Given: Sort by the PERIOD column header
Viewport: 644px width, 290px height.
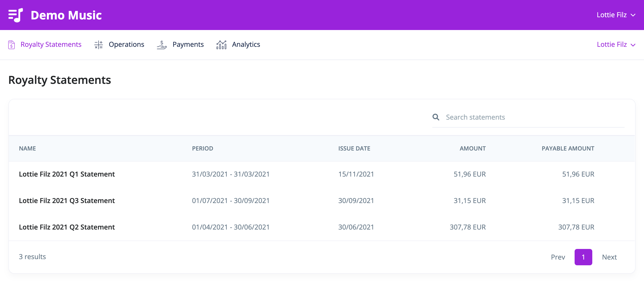Looking at the screenshot, I should click(x=202, y=148).
